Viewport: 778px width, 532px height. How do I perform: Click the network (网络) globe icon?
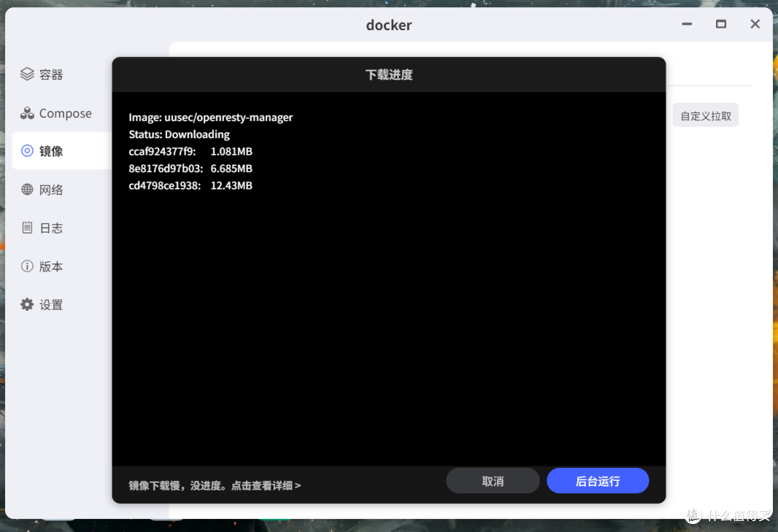(x=27, y=189)
